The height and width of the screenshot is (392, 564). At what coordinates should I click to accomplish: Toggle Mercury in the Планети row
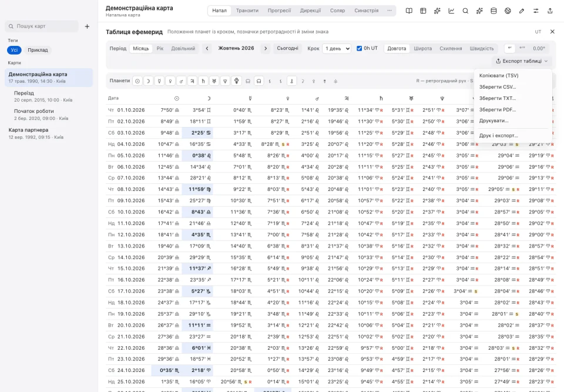pyautogui.click(x=159, y=81)
